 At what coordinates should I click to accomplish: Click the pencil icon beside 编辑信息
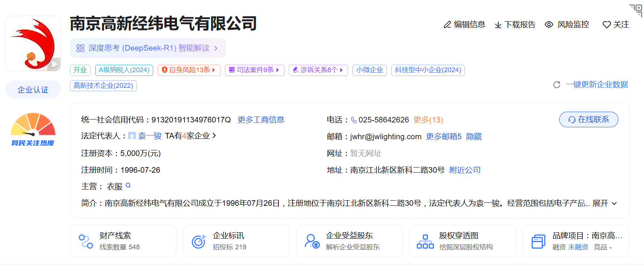point(447,25)
